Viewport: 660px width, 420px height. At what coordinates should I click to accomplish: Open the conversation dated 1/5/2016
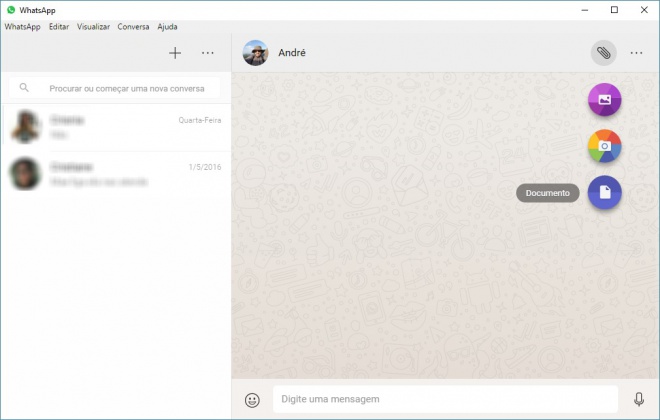(x=115, y=174)
